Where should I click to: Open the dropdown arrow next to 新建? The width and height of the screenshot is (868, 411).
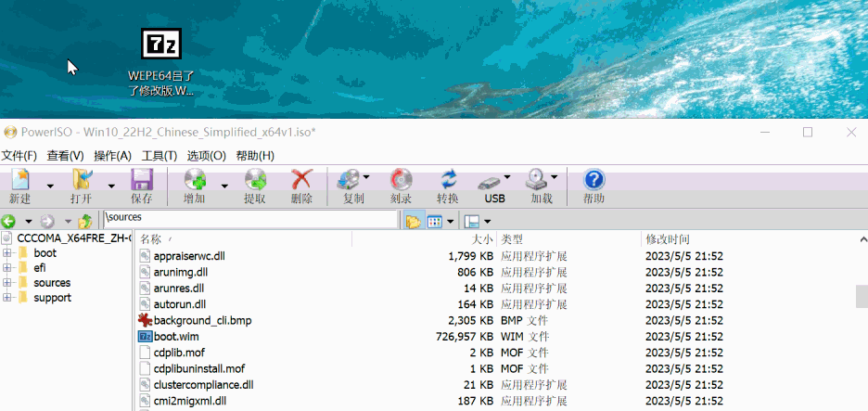50,186
